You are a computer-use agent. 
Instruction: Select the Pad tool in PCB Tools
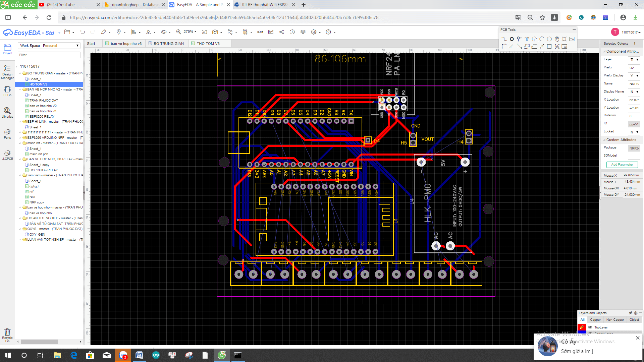512,39
